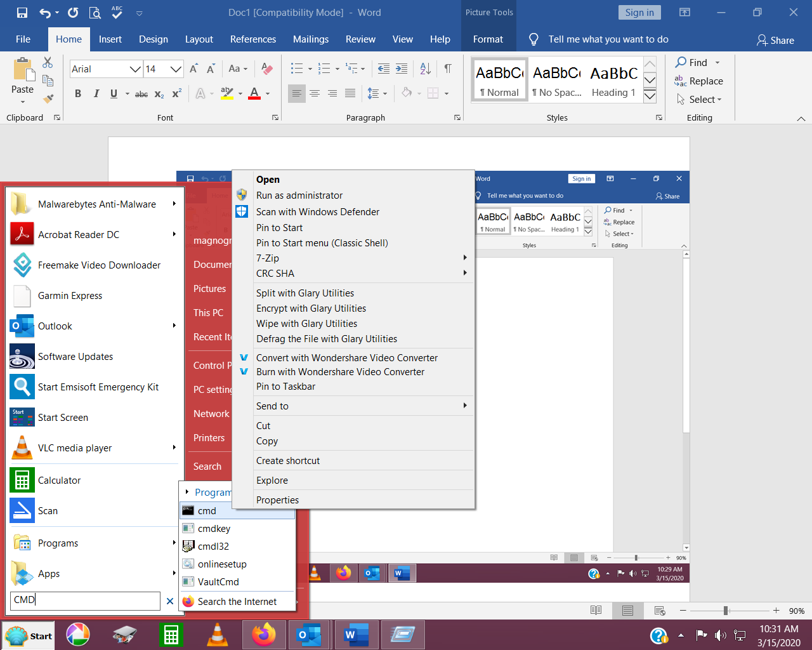Click Clear All Formatting icon
Image resolution: width=812 pixels, height=650 pixels.
(x=267, y=69)
